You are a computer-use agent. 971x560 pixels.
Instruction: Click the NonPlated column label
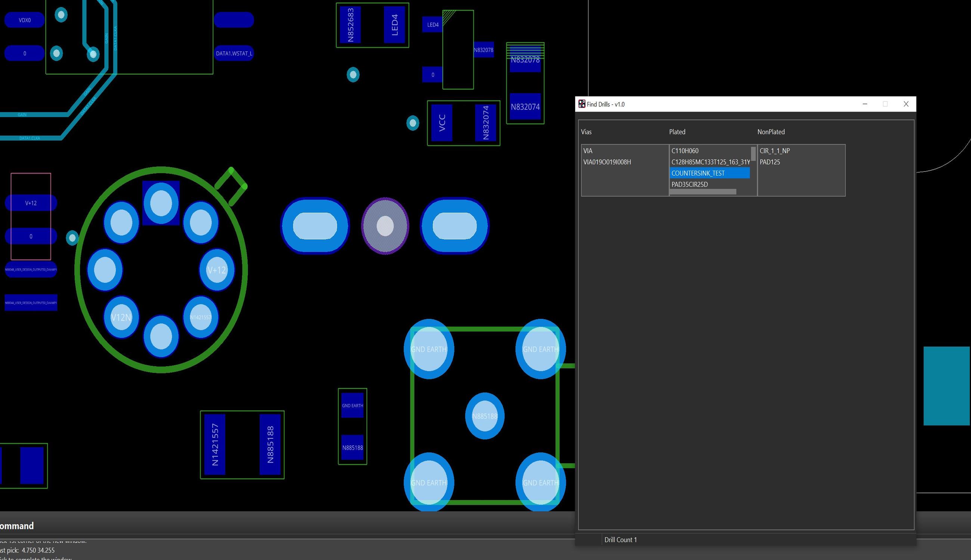coord(771,132)
